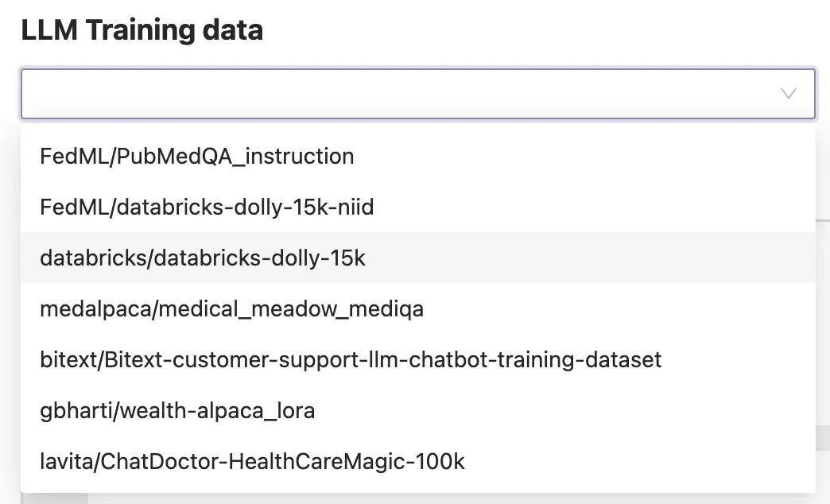Select the wealth alpaca lora entry
This screenshot has height=504, width=830.
coord(177,410)
